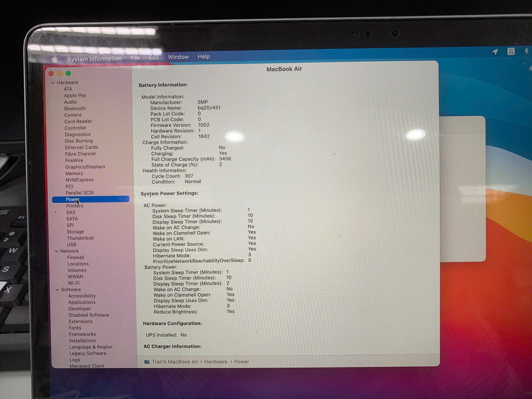The height and width of the screenshot is (399, 532).
Task: Select Logs under Software
Action: [x=75, y=360]
